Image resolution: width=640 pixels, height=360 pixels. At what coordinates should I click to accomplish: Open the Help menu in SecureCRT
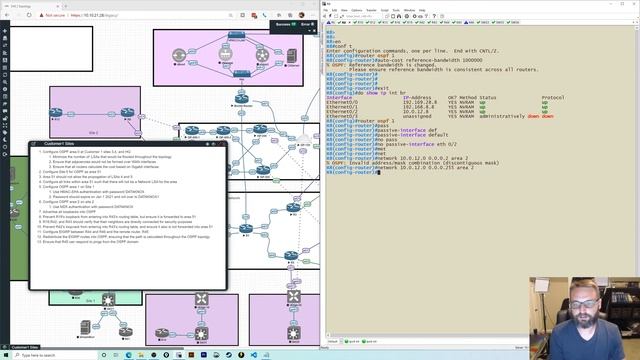click(x=422, y=10)
